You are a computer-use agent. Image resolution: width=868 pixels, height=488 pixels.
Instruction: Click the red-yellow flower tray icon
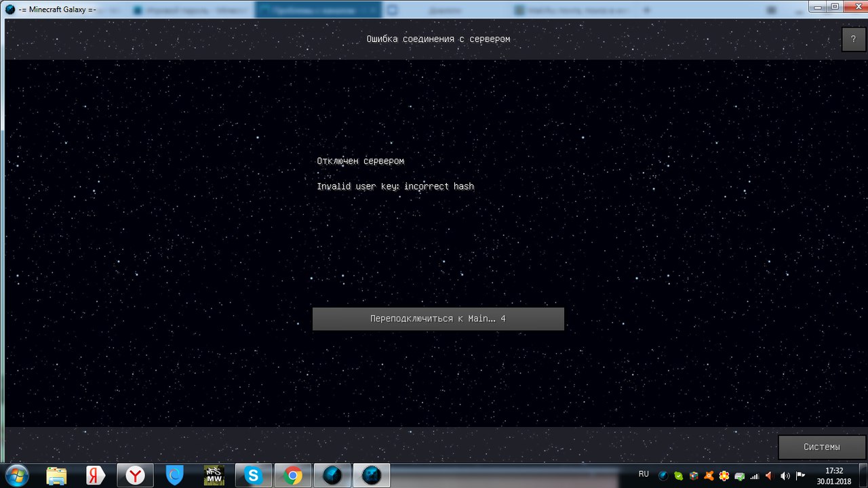tap(724, 476)
